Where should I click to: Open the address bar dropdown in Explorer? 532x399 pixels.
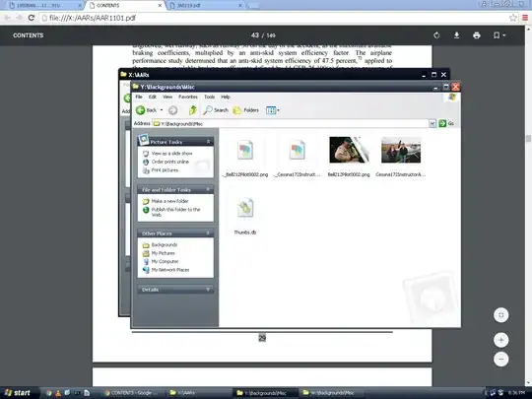(x=432, y=123)
